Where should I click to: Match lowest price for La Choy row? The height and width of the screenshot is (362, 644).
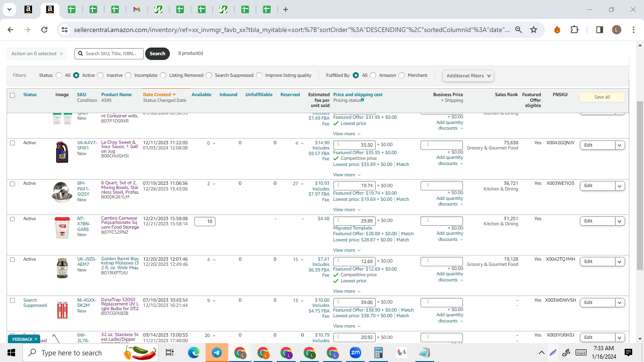point(403,165)
